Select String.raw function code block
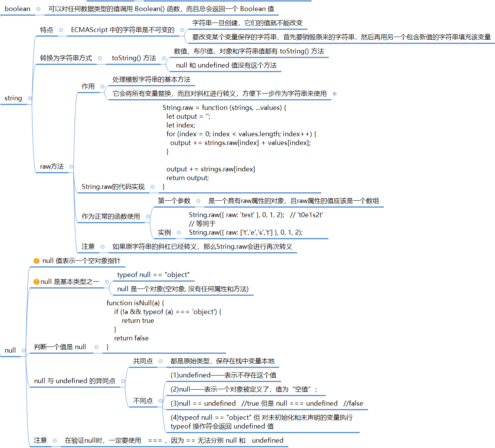495x448 pixels. click(x=239, y=147)
